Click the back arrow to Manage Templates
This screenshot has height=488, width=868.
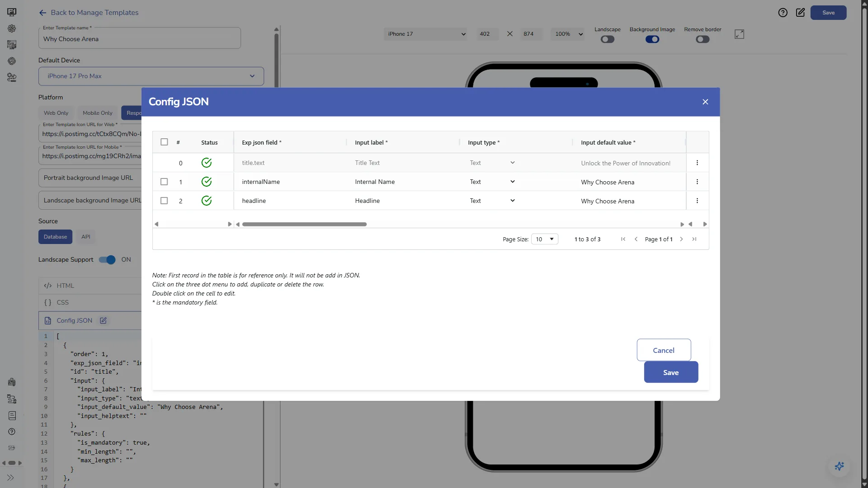42,13
